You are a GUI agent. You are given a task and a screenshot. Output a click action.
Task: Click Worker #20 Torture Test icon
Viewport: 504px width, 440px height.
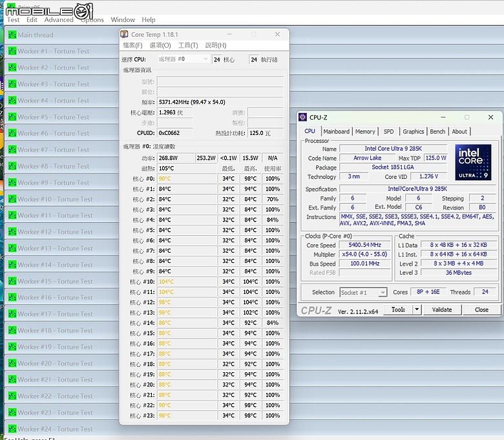tap(12, 363)
